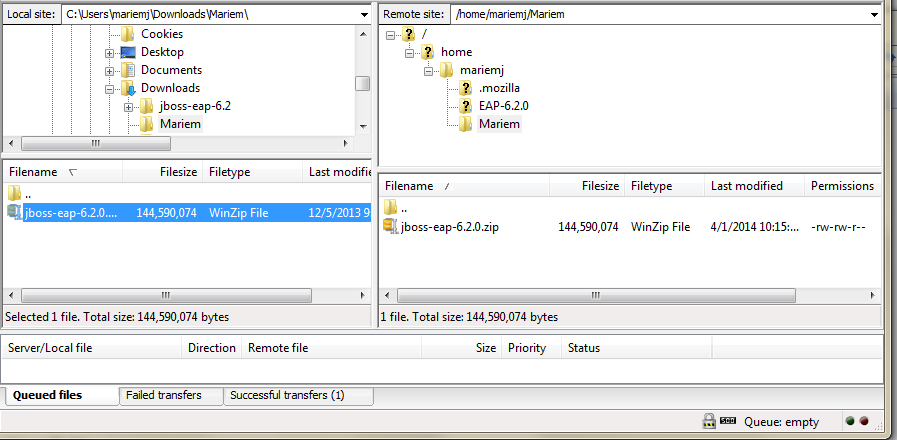The height and width of the screenshot is (440, 897).
Task: Select the remote mariemj folder icon
Action: pyautogui.click(x=447, y=70)
